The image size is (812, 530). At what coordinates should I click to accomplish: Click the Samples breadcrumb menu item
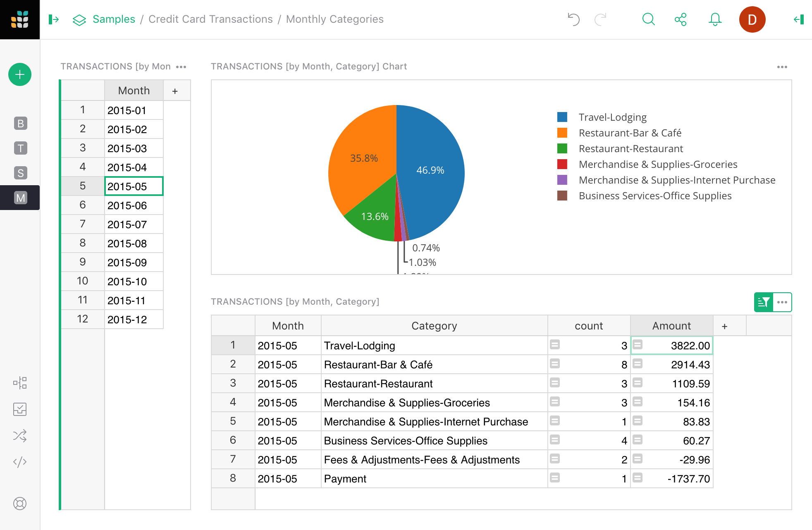point(114,19)
